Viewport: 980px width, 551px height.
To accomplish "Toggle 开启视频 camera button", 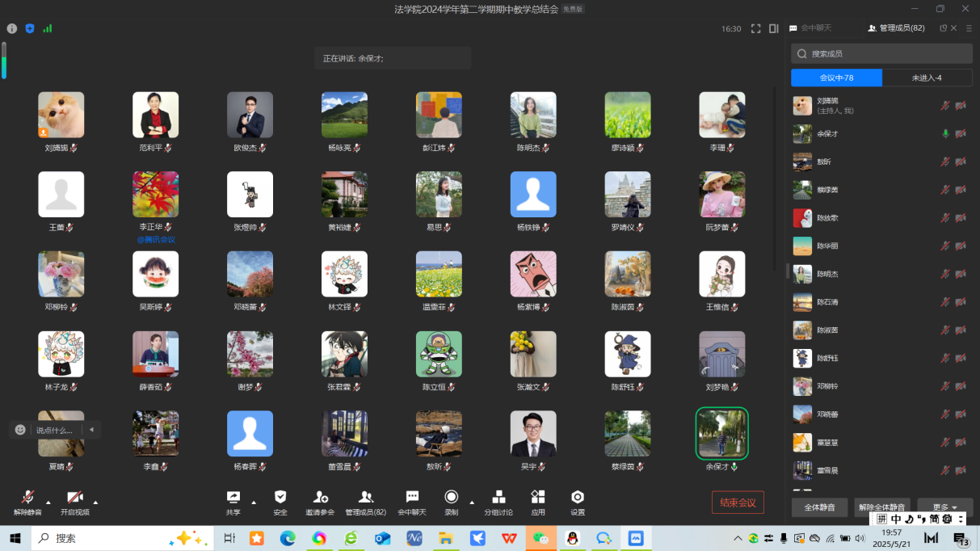I will tap(74, 498).
